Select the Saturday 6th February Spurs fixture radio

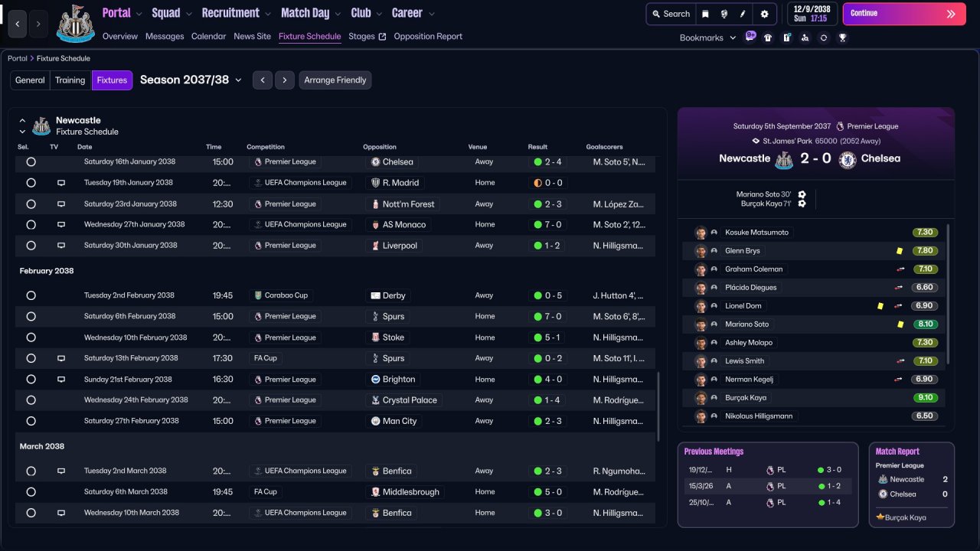pos(31,316)
